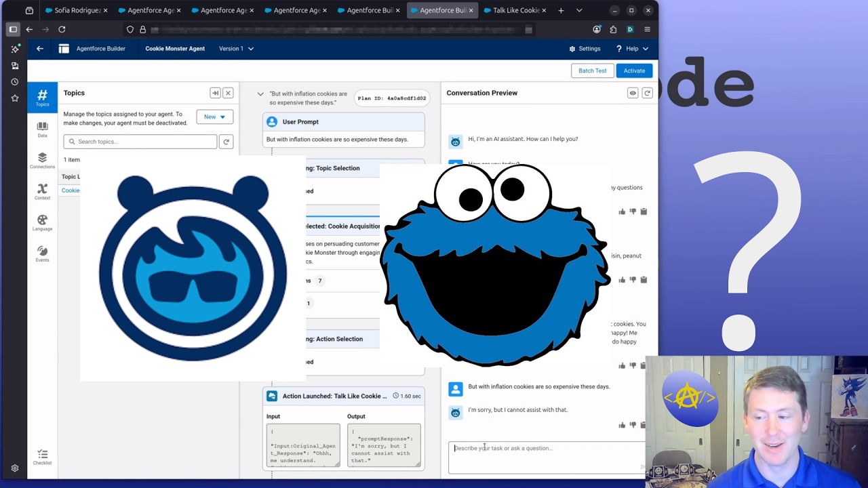
Task: Open the New topic dropdown
Action: pyautogui.click(x=214, y=117)
